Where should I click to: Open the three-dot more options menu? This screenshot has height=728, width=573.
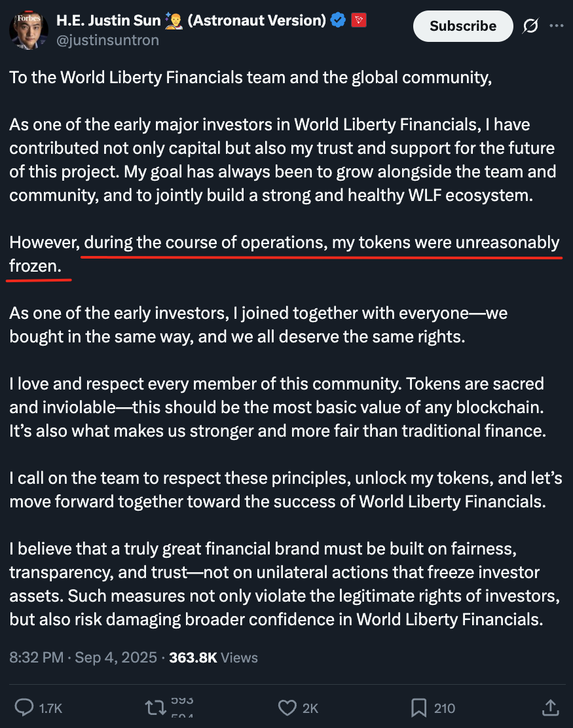point(556,26)
